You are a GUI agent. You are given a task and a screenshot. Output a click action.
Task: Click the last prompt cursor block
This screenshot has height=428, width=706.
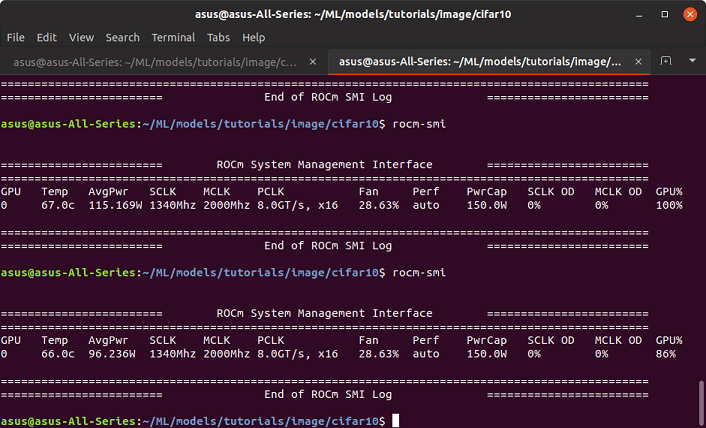tap(395, 421)
